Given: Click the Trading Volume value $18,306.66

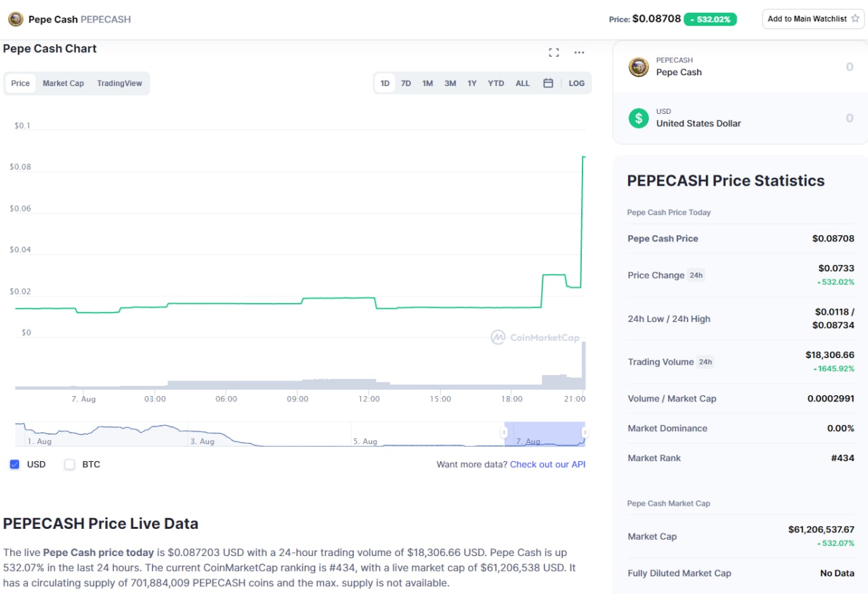Looking at the screenshot, I should 830,355.
